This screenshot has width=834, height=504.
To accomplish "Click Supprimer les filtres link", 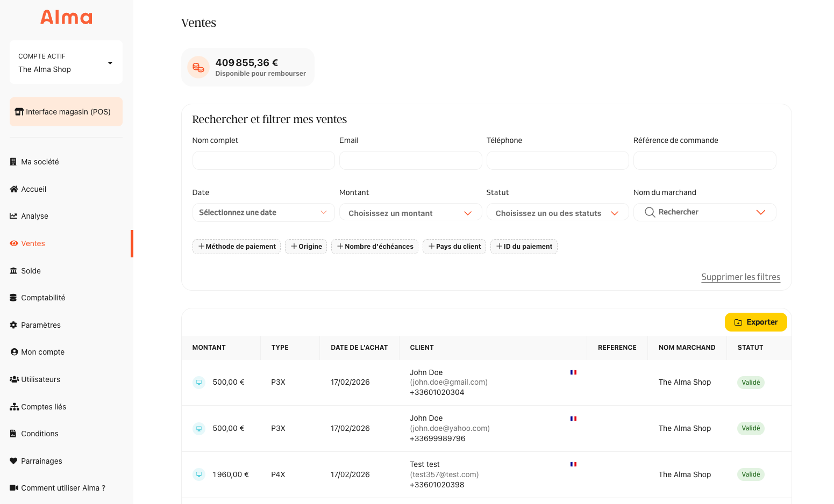I will click(x=740, y=277).
